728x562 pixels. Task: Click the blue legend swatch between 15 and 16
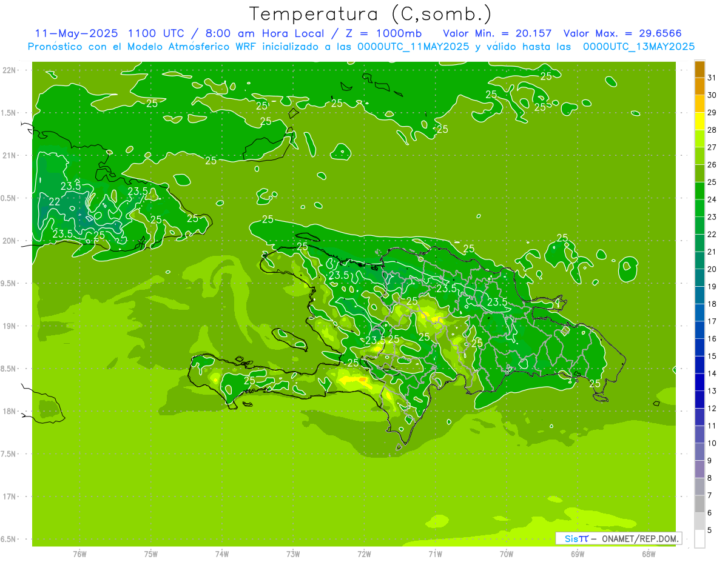click(699, 348)
